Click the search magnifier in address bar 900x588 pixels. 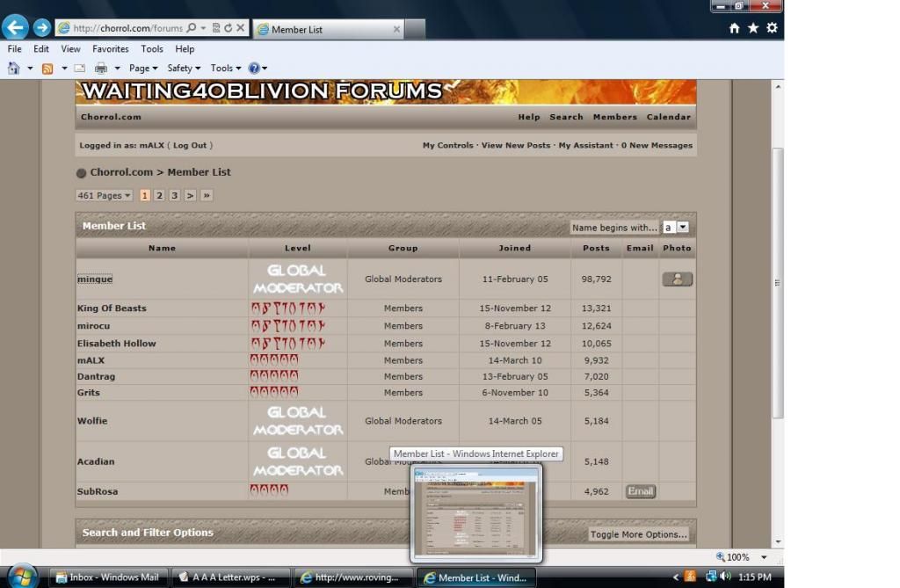pyautogui.click(x=191, y=27)
